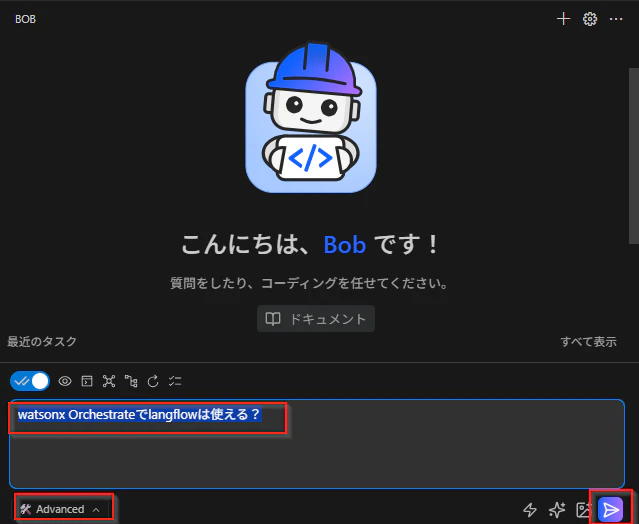
Task: Click the tree structure approval icon
Action: (131, 381)
